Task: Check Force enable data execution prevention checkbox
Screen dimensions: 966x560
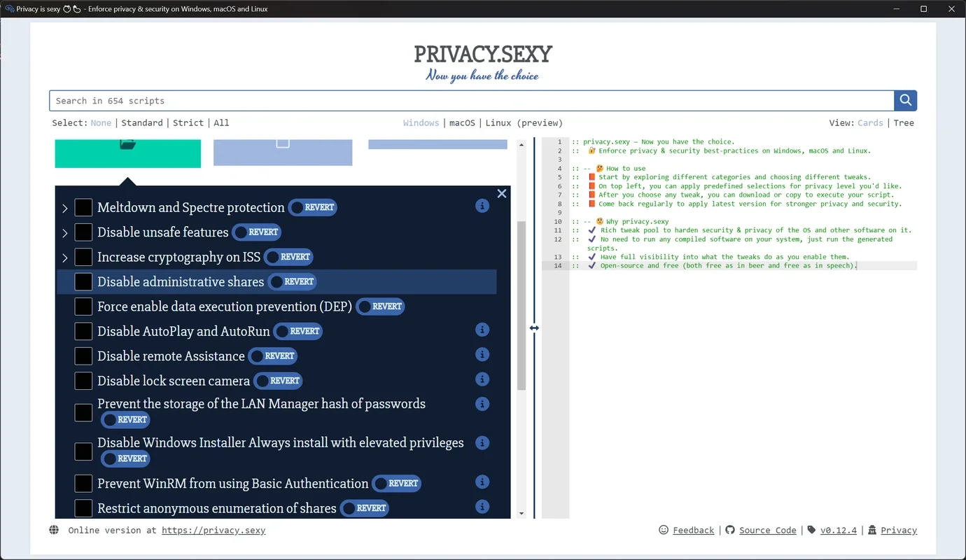Action: (x=83, y=306)
